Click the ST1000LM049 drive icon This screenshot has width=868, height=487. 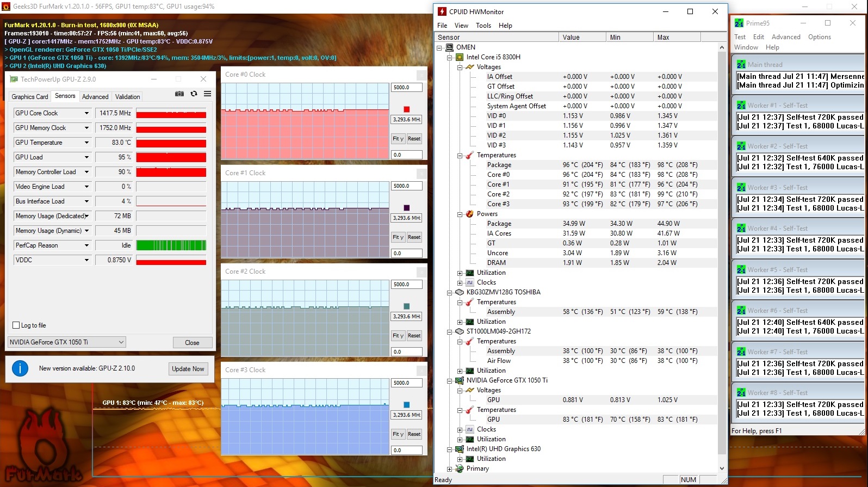point(460,331)
